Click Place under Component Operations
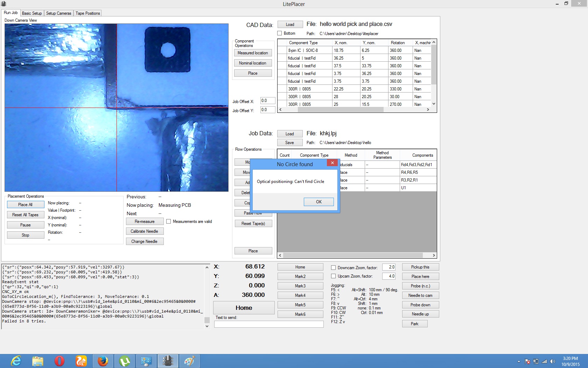588x368 pixels. 253,73
